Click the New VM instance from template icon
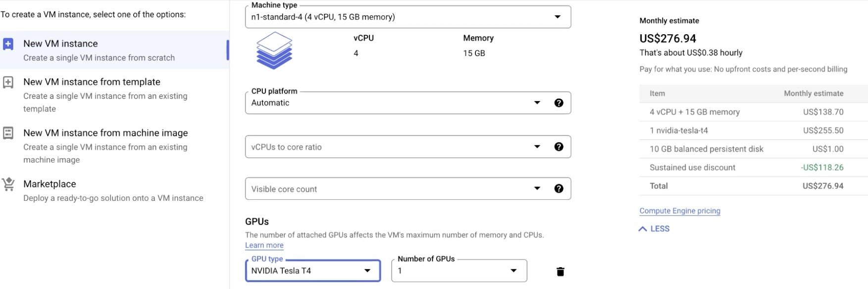Image resolution: width=868 pixels, height=289 pixels. pos(8,82)
